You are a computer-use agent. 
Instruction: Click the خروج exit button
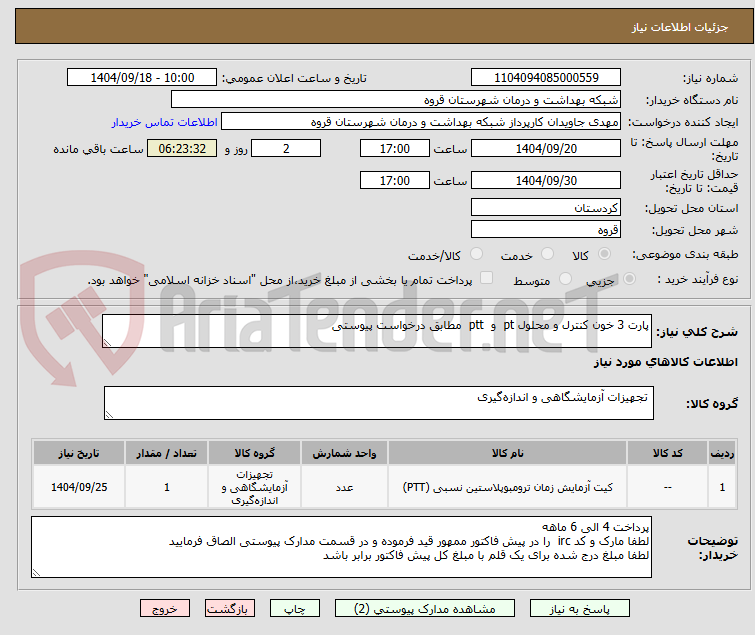[165, 609]
